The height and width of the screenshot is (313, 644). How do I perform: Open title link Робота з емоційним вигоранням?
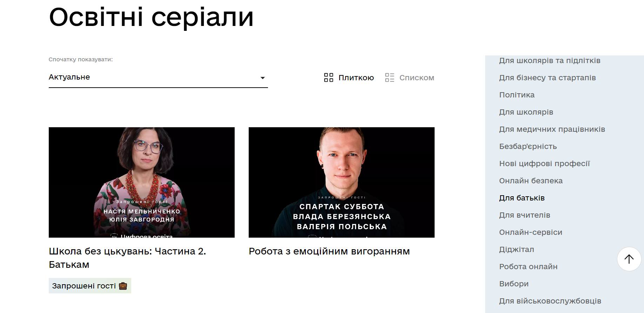coord(329,251)
